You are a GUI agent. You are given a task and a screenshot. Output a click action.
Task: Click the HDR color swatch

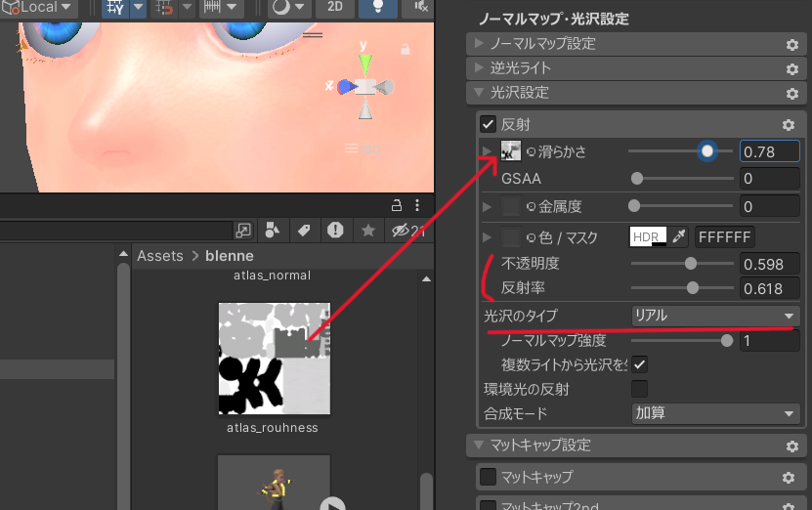(648, 236)
